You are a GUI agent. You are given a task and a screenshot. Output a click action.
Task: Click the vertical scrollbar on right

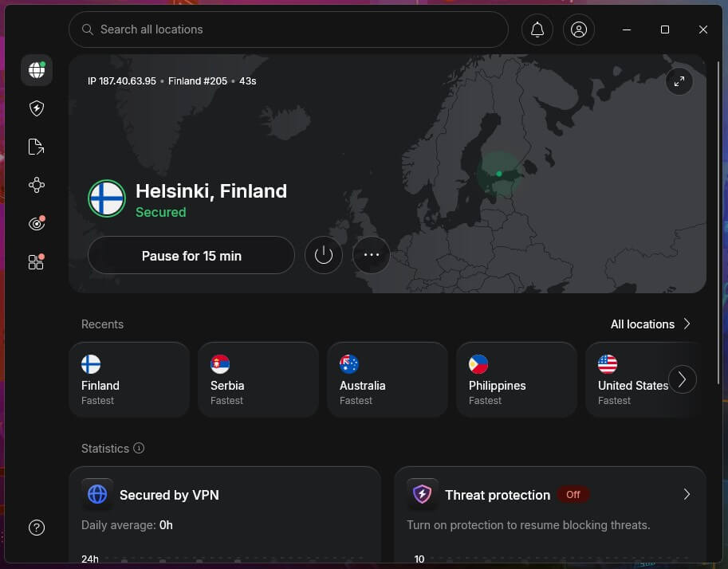tap(718, 223)
